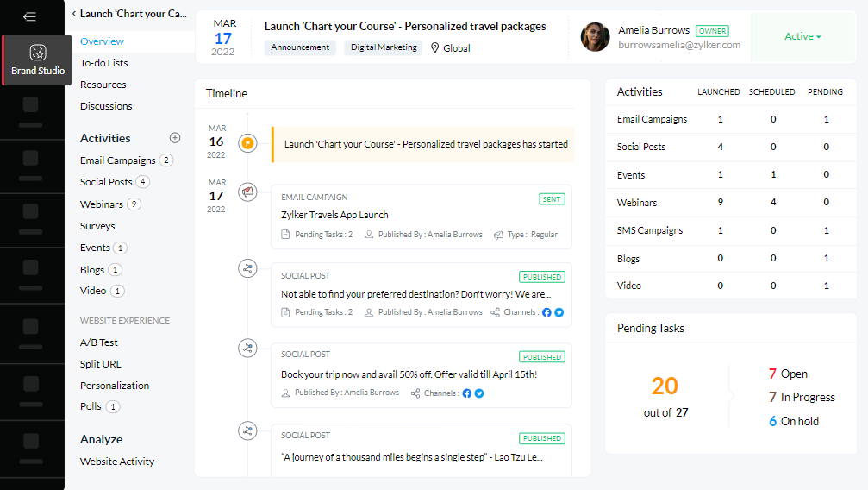Click Amelia Burrows profile picture
The width and height of the screenshot is (868, 490).
coord(595,36)
